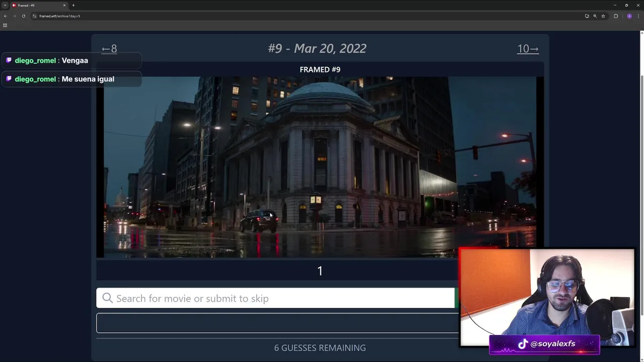Go back in browser history
Image resolution: width=644 pixels, height=362 pixels.
coord(6,16)
